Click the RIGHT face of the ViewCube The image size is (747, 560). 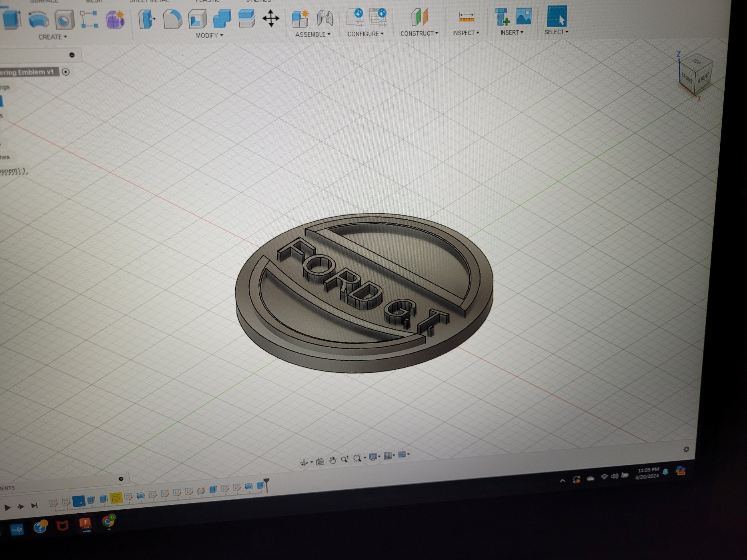coord(703,77)
